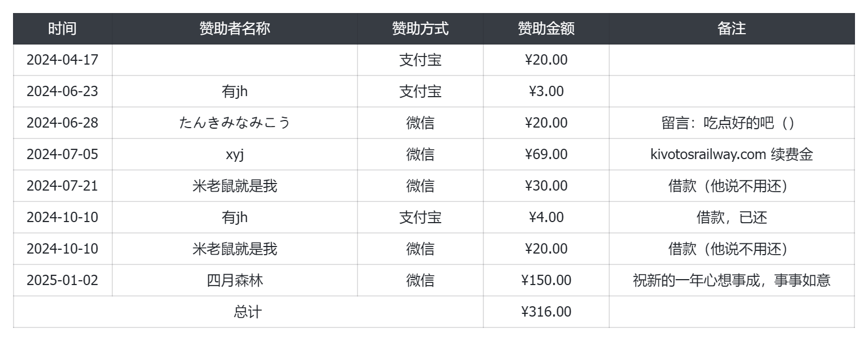Viewport: 868px width, 341px height.
Task: Click the sponsor name xyj
Action: click(234, 154)
